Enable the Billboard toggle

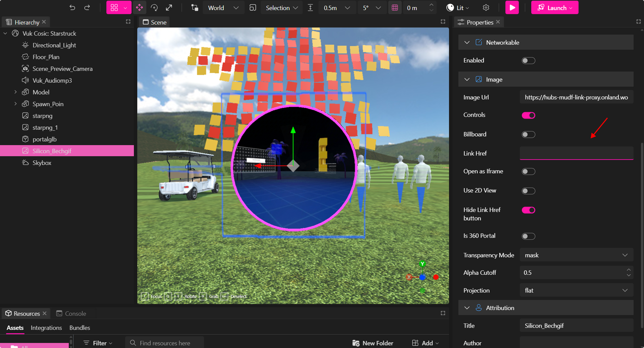(528, 134)
